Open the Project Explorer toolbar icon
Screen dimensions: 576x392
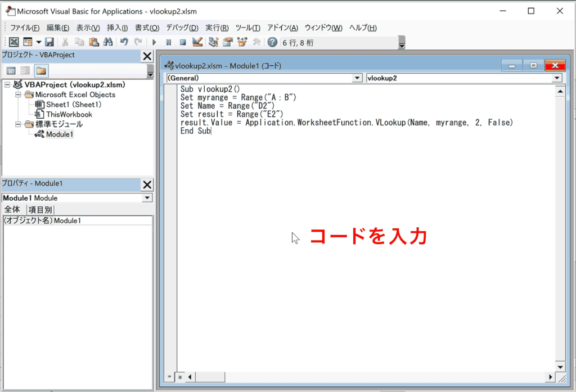point(213,42)
